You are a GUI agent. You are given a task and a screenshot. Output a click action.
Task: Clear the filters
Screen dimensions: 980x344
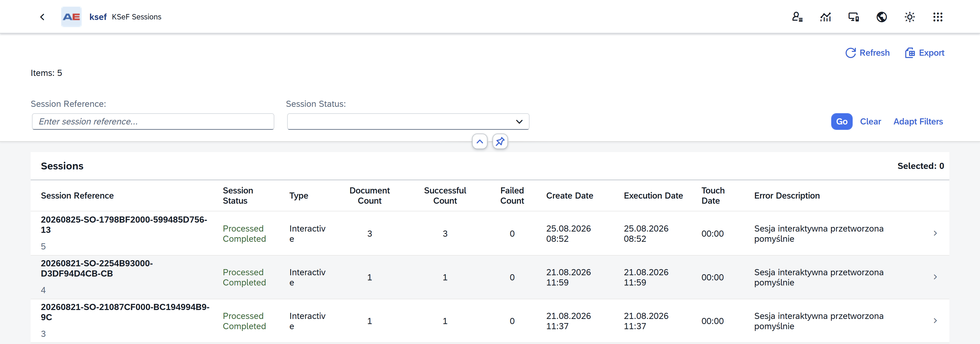click(x=871, y=121)
